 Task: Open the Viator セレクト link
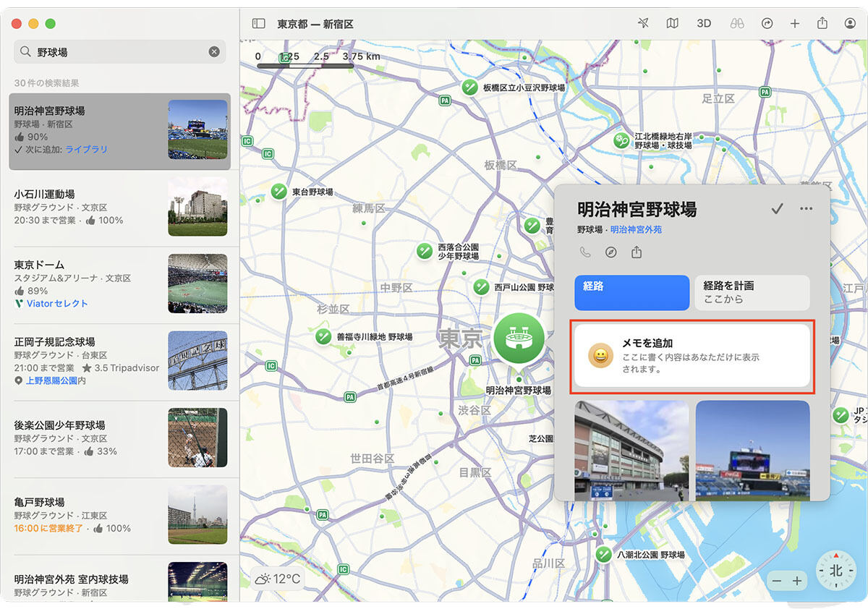point(57,304)
